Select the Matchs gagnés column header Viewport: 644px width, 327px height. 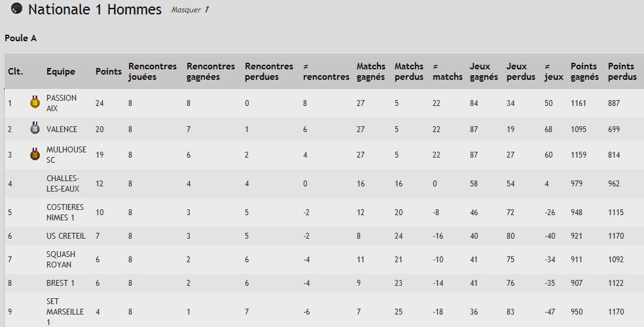tap(371, 71)
